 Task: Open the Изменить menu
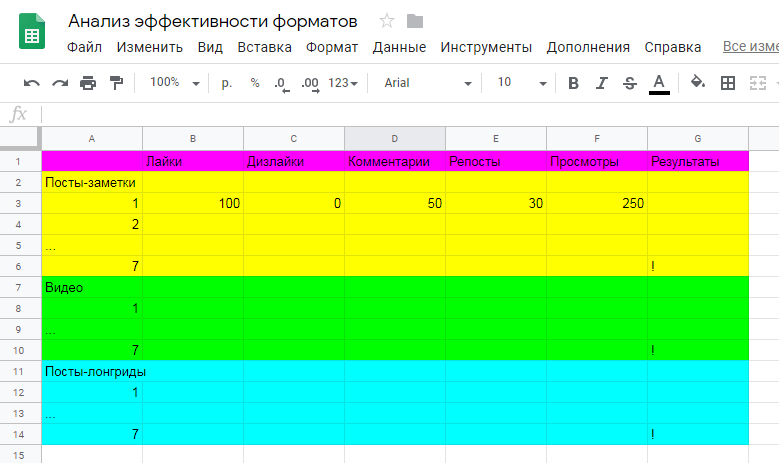coord(150,47)
